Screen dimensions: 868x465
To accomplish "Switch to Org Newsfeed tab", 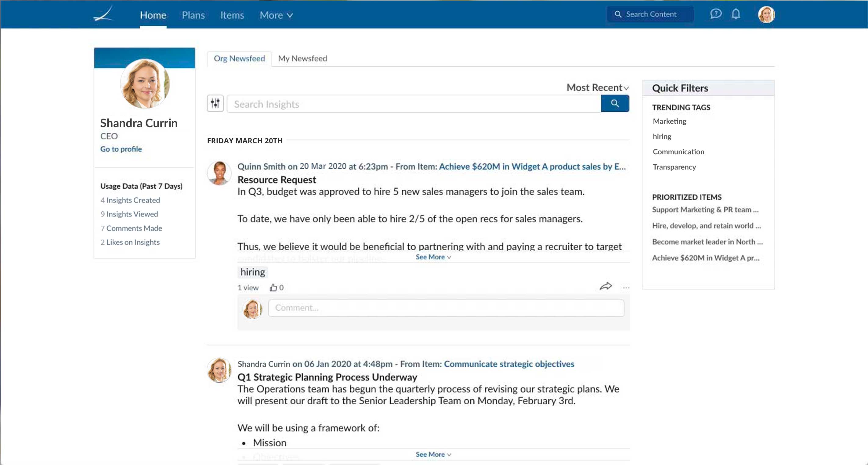I will 239,58.
